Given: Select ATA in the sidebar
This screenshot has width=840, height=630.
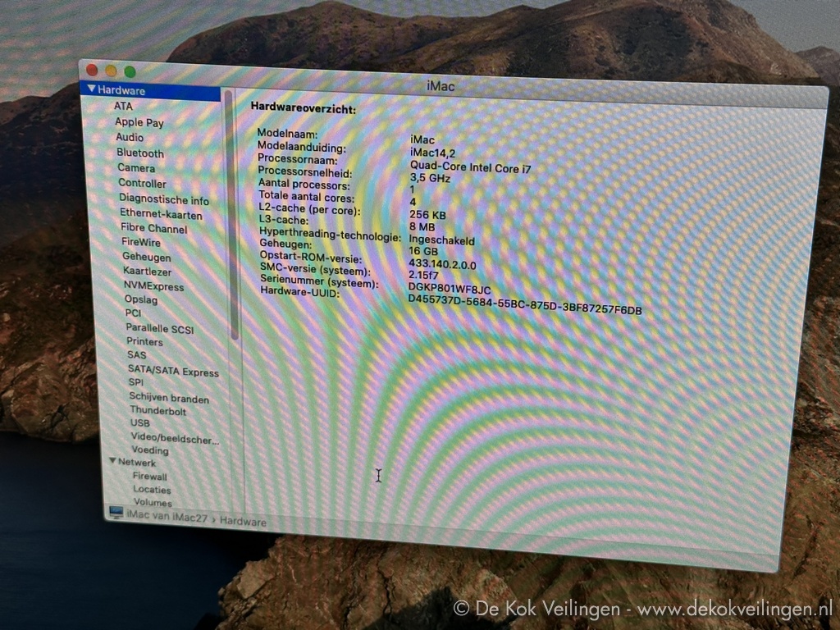Looking at the screenshot, I should click(x=123, y=106).
